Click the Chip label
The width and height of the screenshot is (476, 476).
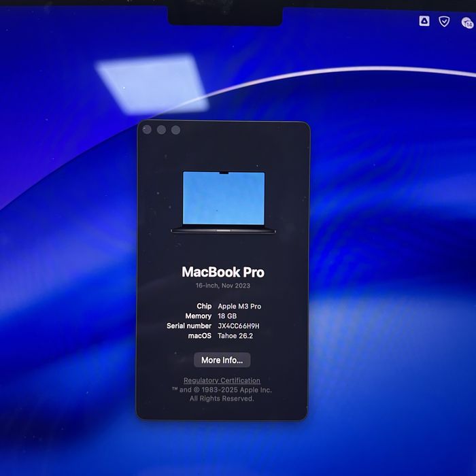[204, 306]
